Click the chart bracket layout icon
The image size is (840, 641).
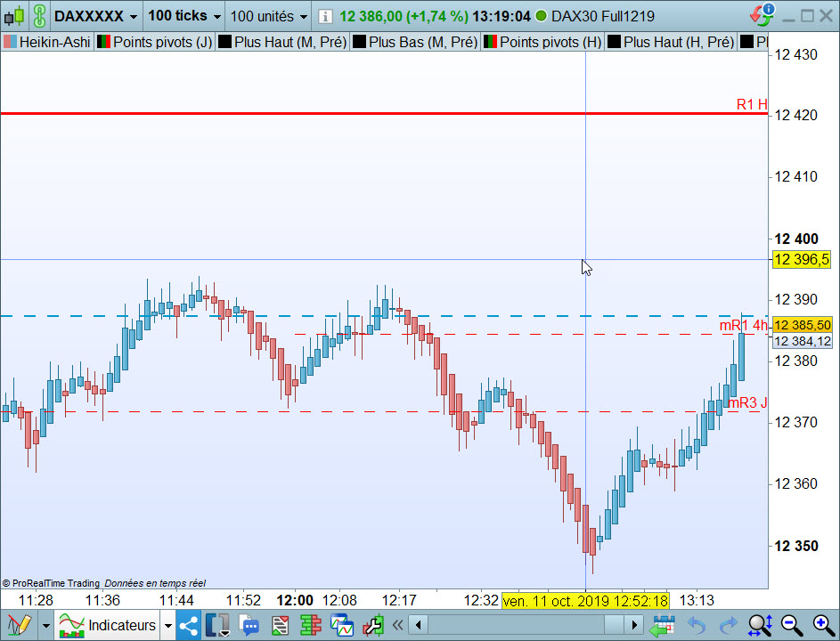coord(217,625)
